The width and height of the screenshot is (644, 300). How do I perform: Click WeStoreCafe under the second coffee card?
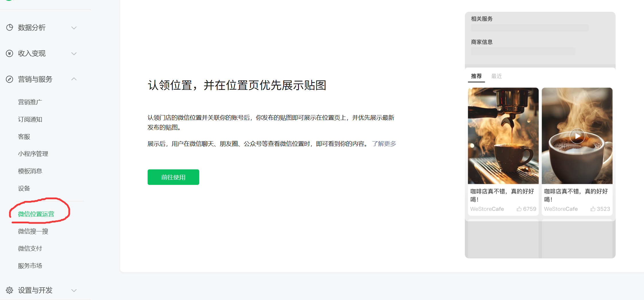[x=561, y=209]
